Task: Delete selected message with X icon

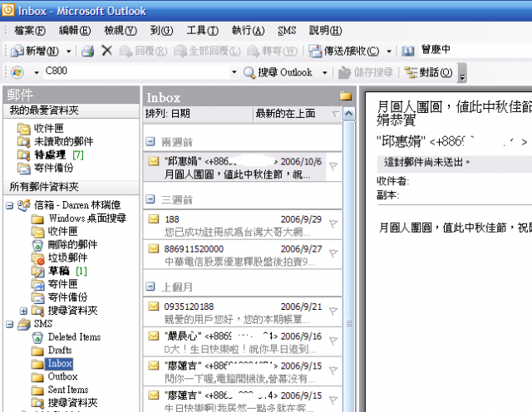Action: coord(106,51)
